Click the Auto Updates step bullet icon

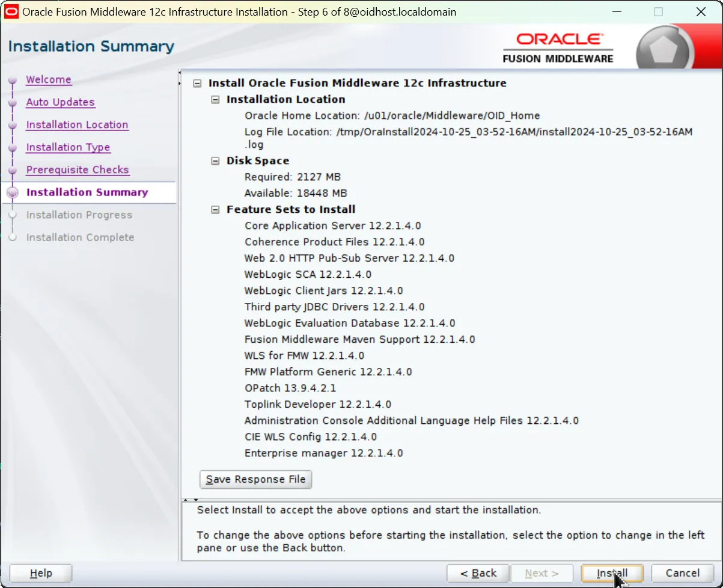(x=12, y=103)
